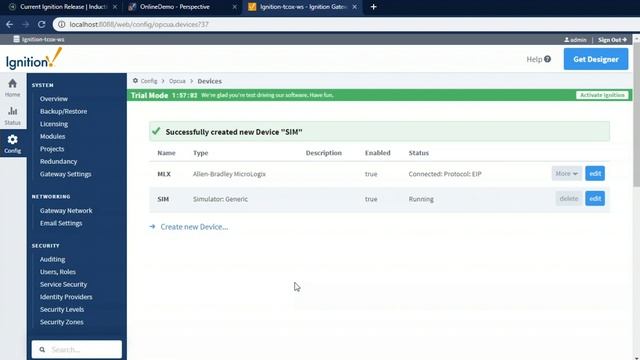Open the Status section icon
640x360 pixels.
tap(13, 111)
